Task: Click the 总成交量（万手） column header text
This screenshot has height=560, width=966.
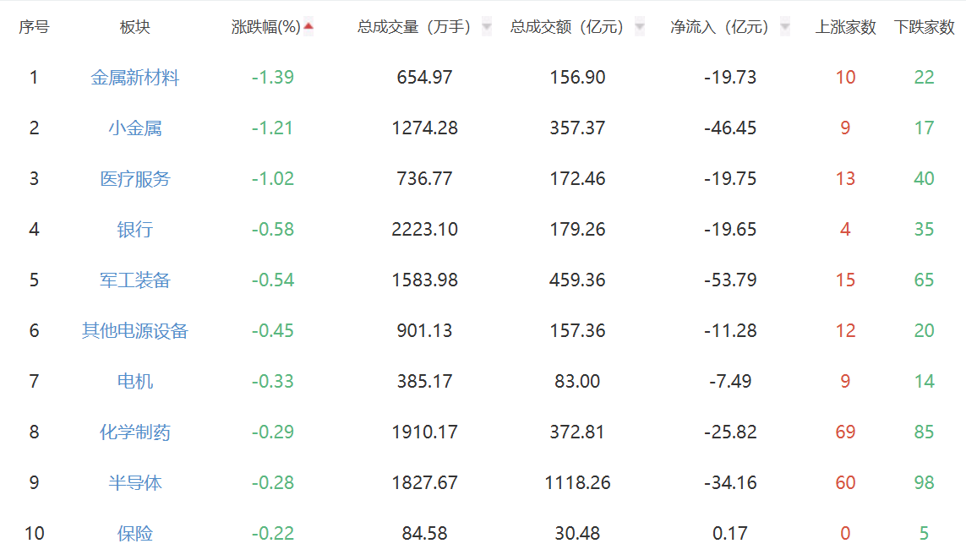Action: tap(414, 27)
